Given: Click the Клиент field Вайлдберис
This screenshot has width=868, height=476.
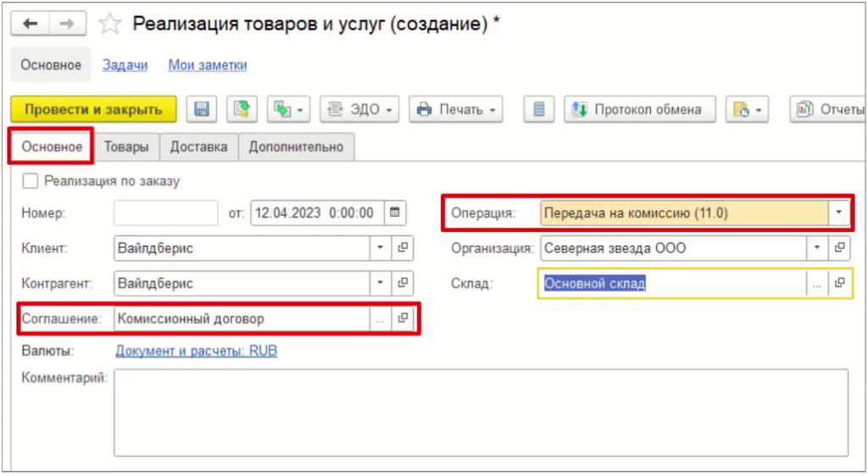Looking at the screenshot, I should coord(242,248).
